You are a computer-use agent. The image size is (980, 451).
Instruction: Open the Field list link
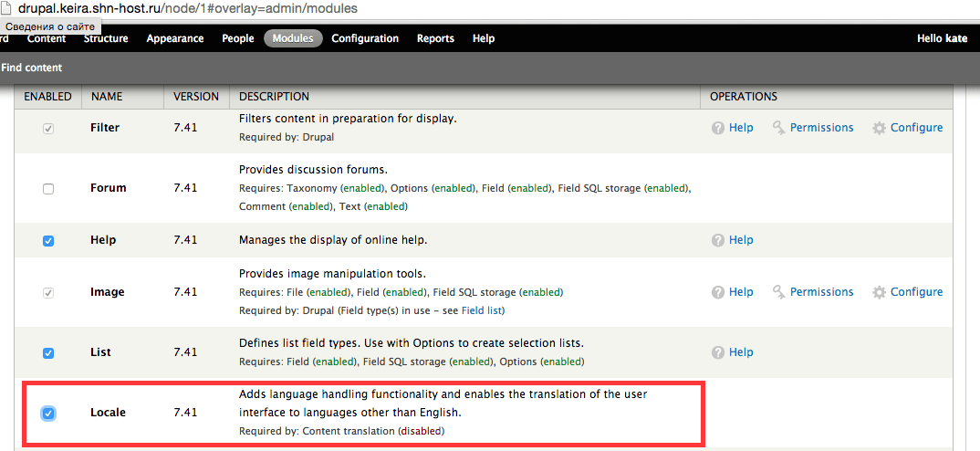click(484, 310)
